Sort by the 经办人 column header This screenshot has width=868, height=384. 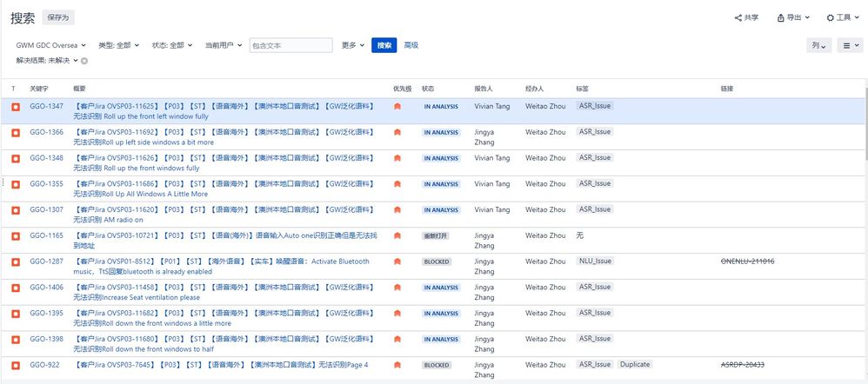(x=535, y=89)
